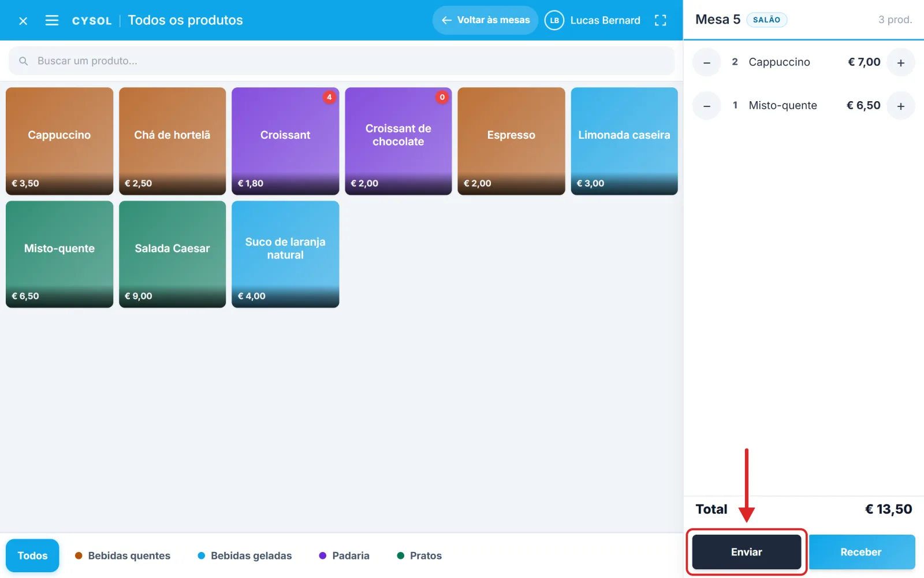Add Espresso product tile
The image size is (924, 578).
pyautogui.click(x=511, y=141)
